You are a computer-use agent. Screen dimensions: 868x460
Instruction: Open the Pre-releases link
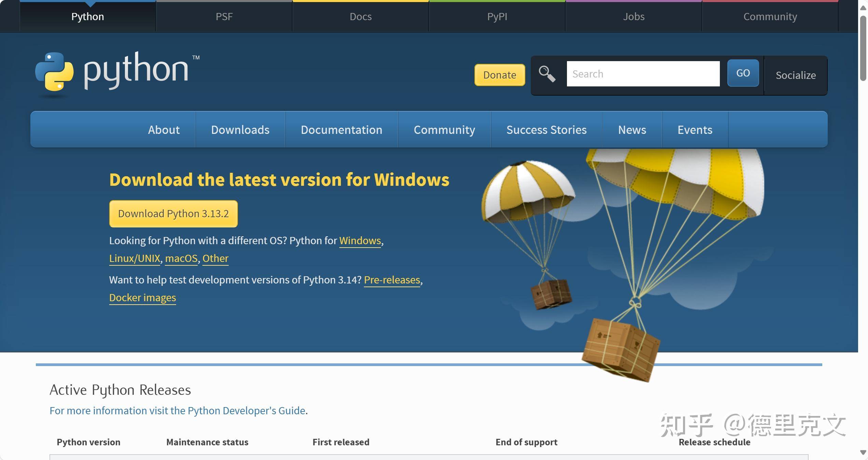pos(392,280)
